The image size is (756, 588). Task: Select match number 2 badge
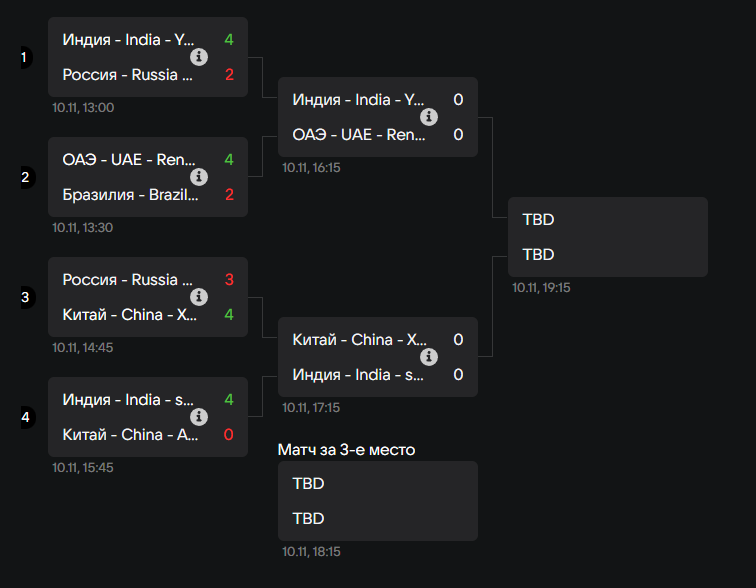tap(25, 177)
